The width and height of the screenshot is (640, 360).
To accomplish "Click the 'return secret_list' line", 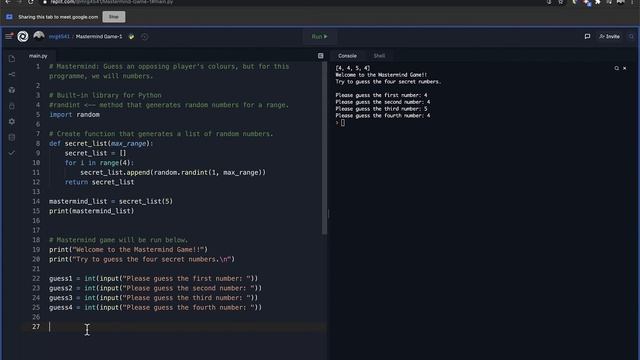I will pos(99,182).
